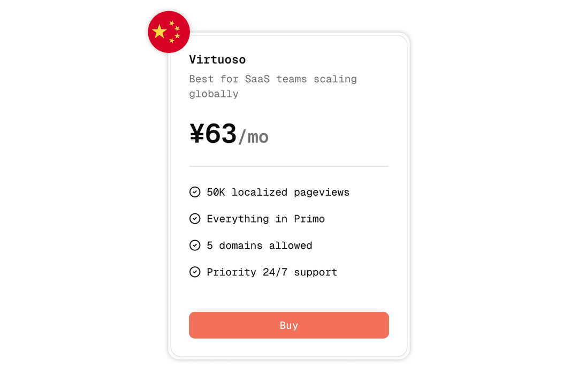This screenshot has width=578, height=392.
Task: Click the "Priority 24/7 support" feature text
Action: [x=272, y=272]
